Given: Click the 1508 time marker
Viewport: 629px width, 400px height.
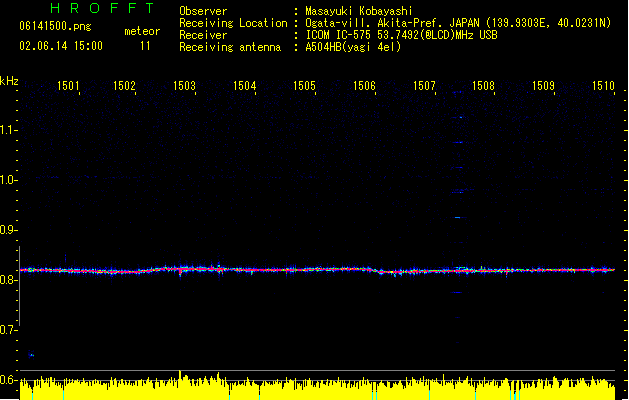Looking at the screenshot, I should 483,86.
